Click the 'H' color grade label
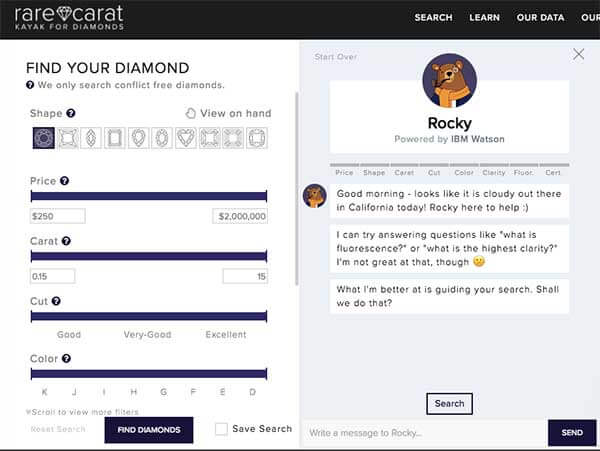Image resolution: width=600 pixels, height=451 pixels. click(134, 392)
